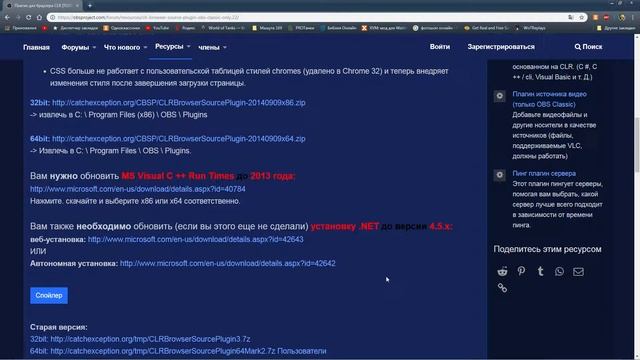Image resolution: width=640 pixels, height=360 pixels.
Task: Open WoTReplays bookmark
Action: 531,28
